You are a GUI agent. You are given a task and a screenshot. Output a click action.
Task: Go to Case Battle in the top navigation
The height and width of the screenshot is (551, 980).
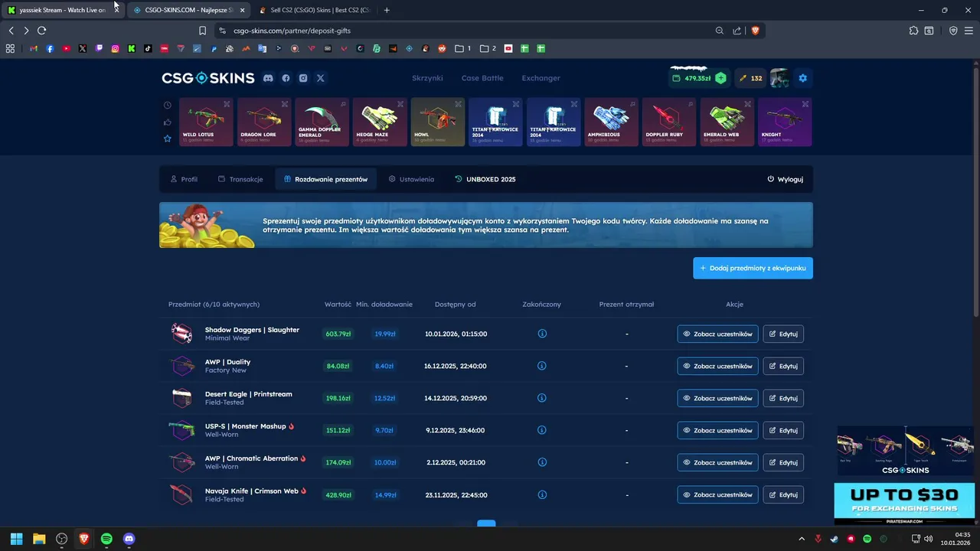(x=482, y=78)
